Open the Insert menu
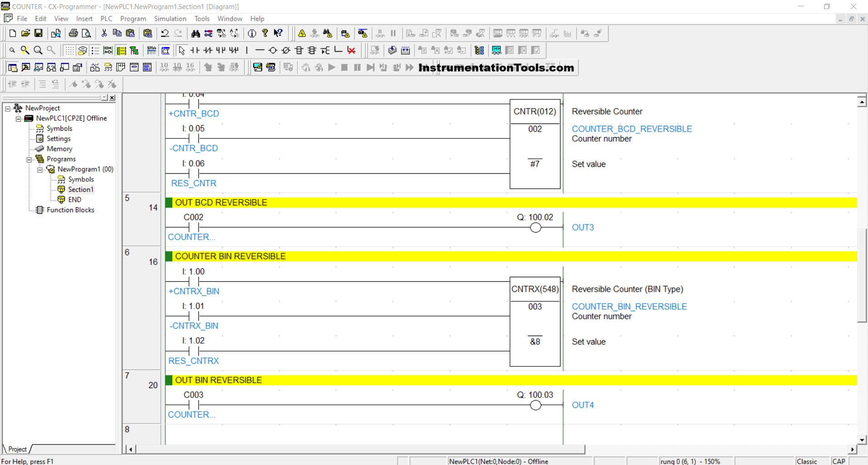Image resolution: width=868 pixels, height=465 pixels. tap(84, 19)
